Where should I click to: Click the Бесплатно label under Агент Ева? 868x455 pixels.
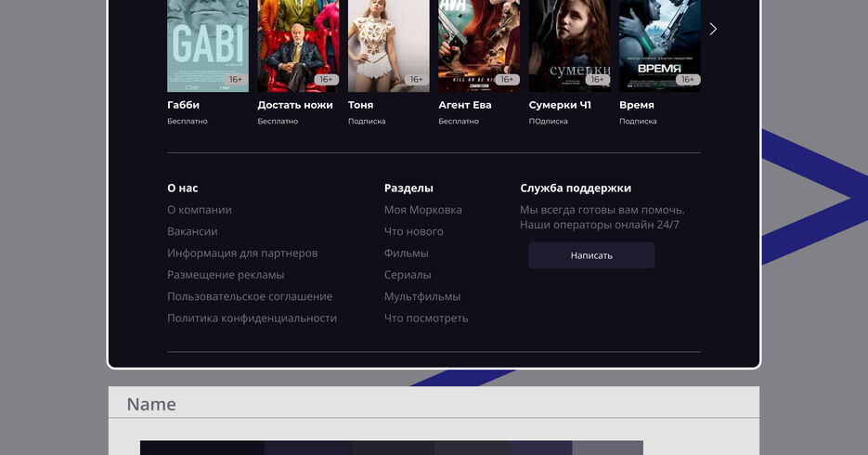point(459,122)
